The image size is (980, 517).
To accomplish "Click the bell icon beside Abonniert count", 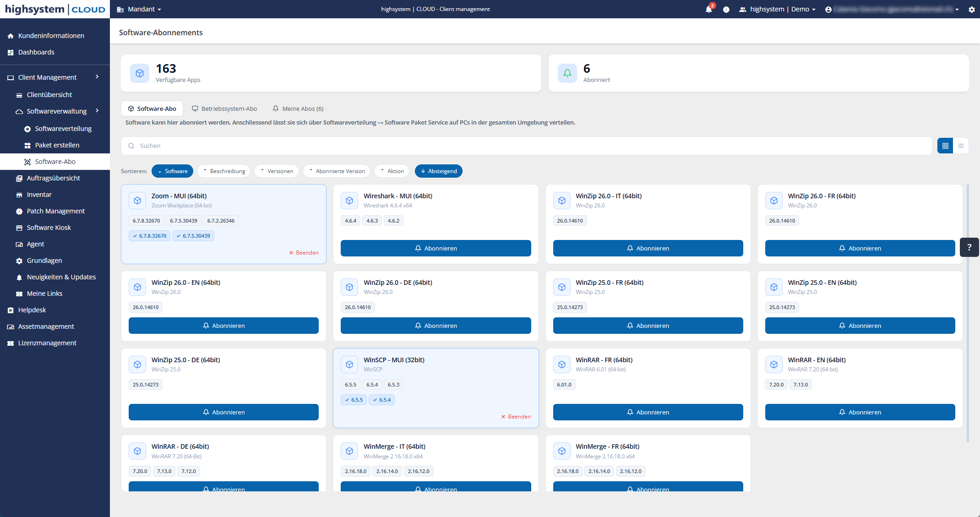I will point(567,73).
